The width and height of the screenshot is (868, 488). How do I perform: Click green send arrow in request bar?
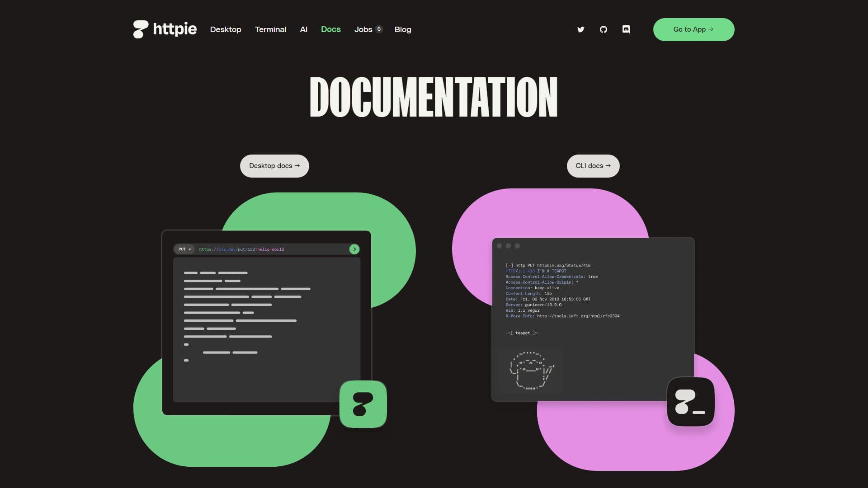[354, 249]
